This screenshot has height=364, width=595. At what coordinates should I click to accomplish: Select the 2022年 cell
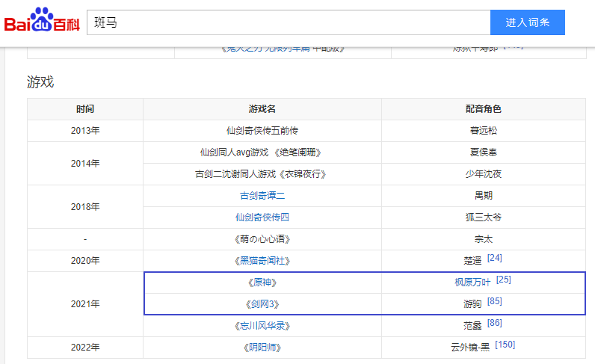[x=85, y=348]
